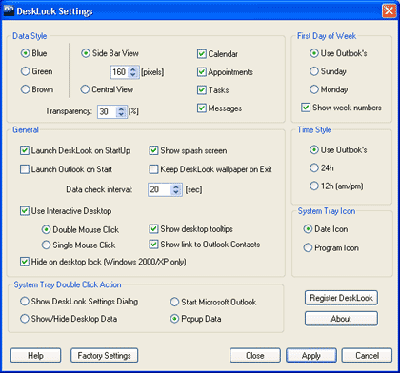
Task: Click the Close button at bottom
Action: click(x=255, y=356)
